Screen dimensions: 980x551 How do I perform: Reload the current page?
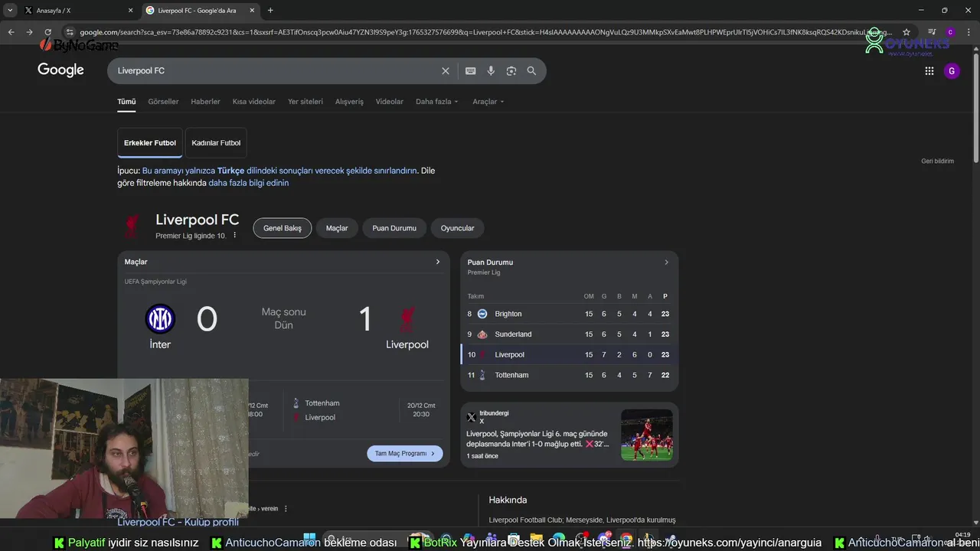coord(47,32)
